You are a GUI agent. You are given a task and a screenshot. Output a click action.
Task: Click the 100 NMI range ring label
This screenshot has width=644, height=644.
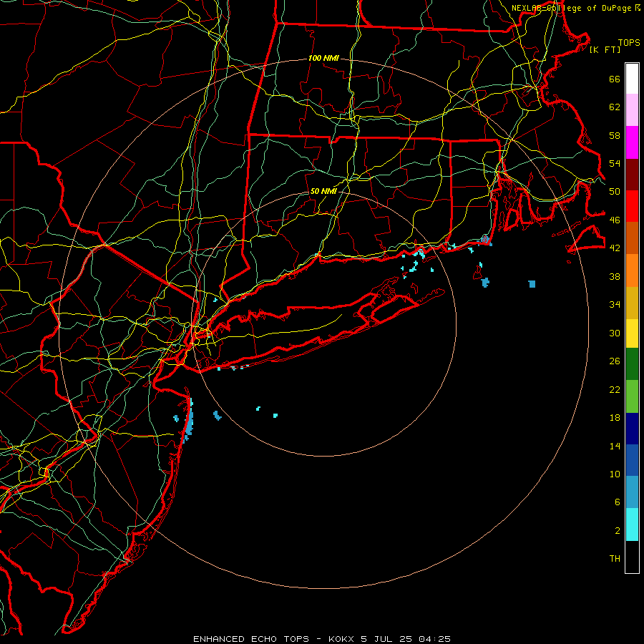point(323,59)
